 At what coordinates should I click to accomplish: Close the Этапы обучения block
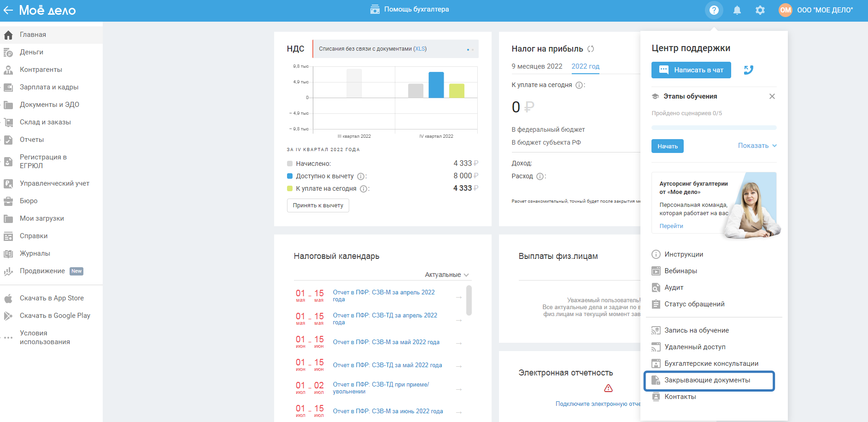point(772,96)
